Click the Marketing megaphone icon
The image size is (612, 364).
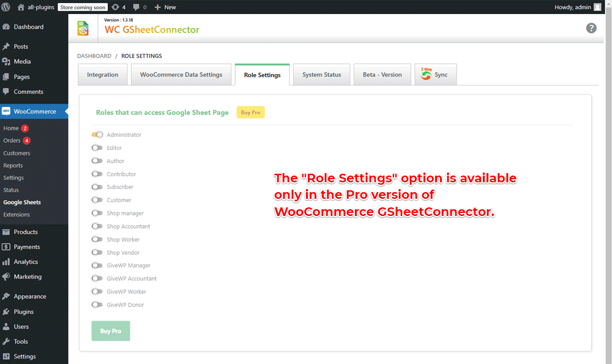(6, 277)
